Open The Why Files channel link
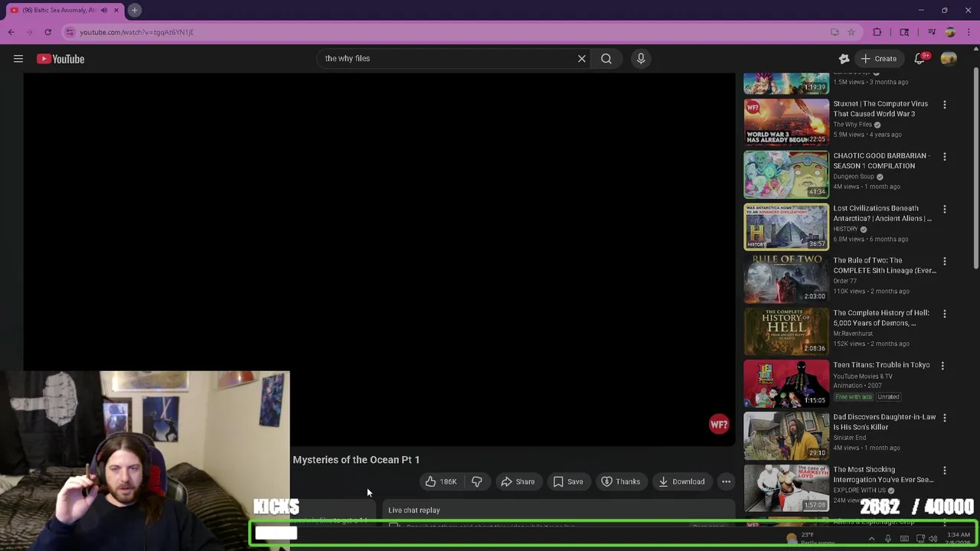The height and width of the screenshot is (551, 980). (x=852, y=125)
